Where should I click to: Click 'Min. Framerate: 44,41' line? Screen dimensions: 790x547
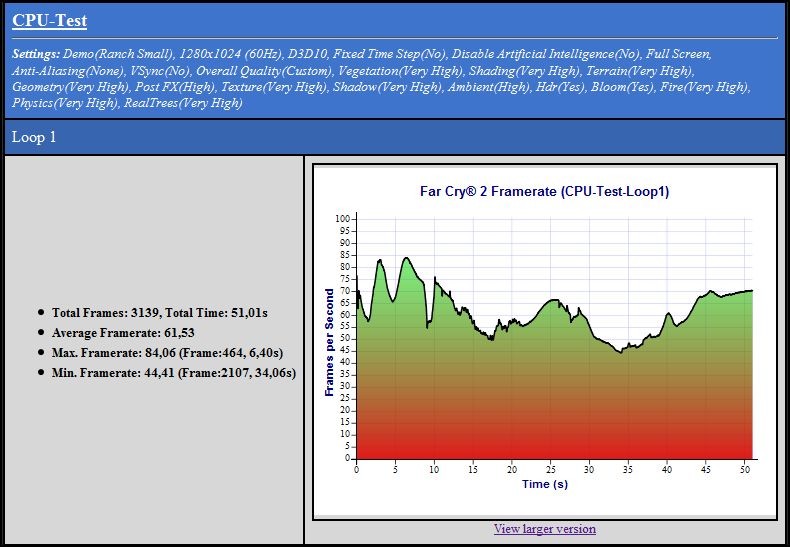coord(174,373)
